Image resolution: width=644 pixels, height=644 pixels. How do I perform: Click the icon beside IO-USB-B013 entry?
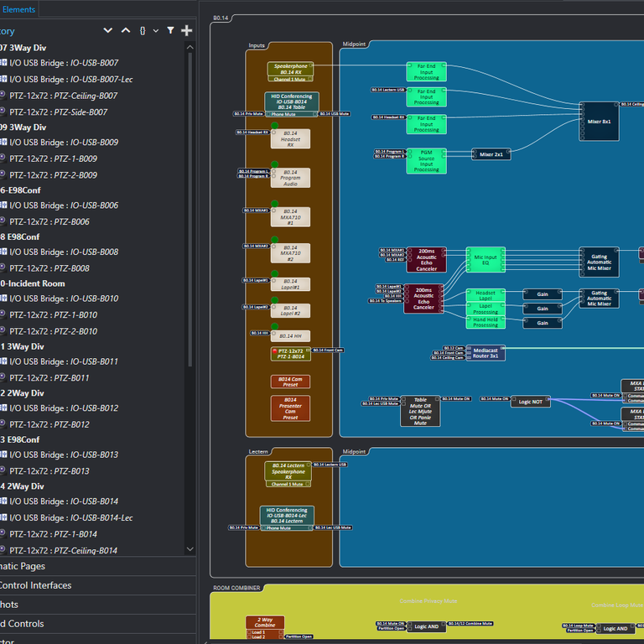coord(3,454)
